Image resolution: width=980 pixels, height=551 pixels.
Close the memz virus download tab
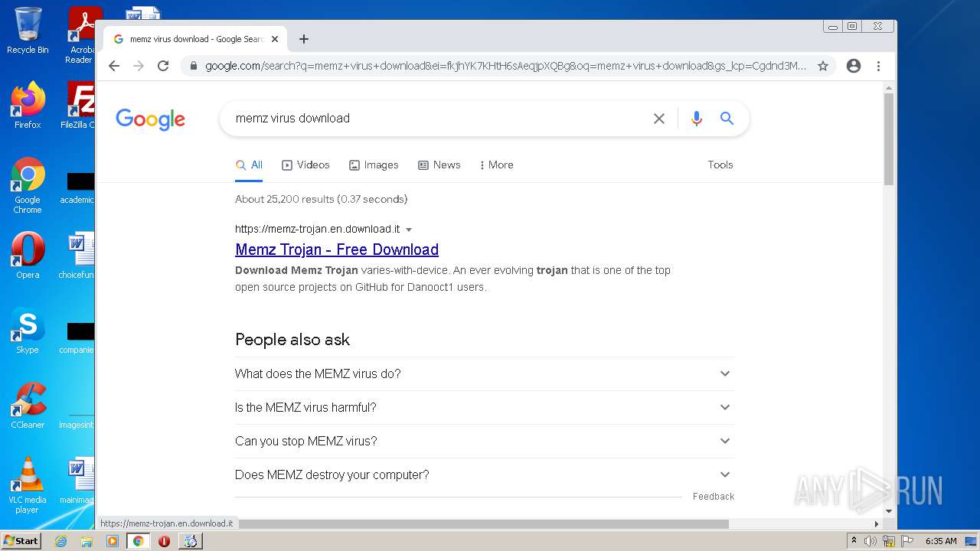click(x=275, y=39)
